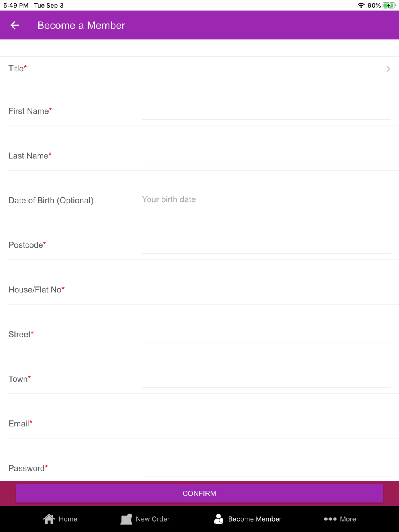Select the Postcode input field

click(x=266, y=245)
